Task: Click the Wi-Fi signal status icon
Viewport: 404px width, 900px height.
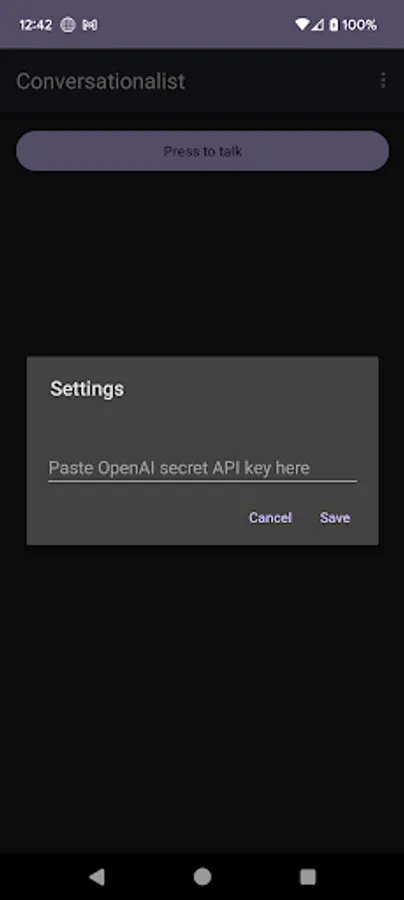Action: (302, 25)
